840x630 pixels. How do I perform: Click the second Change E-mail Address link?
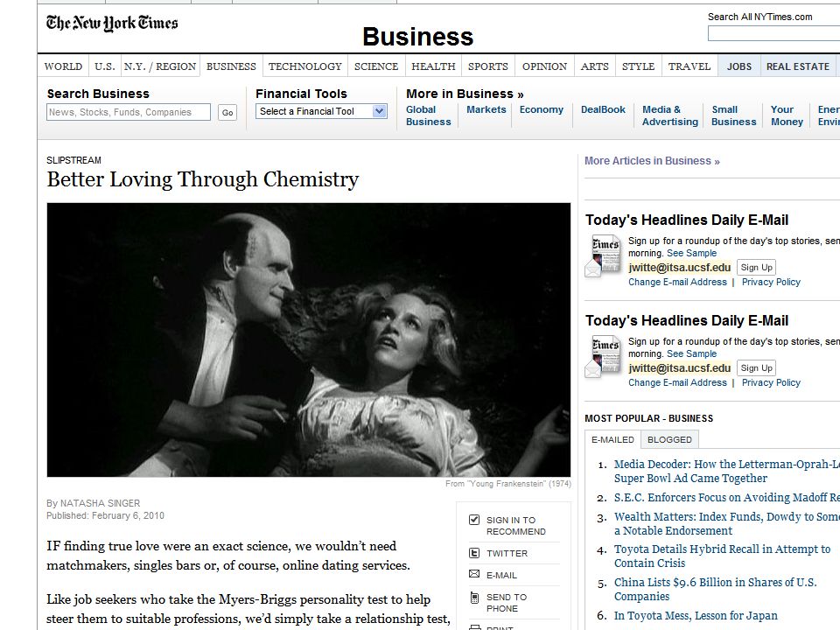tap(677, 382)
